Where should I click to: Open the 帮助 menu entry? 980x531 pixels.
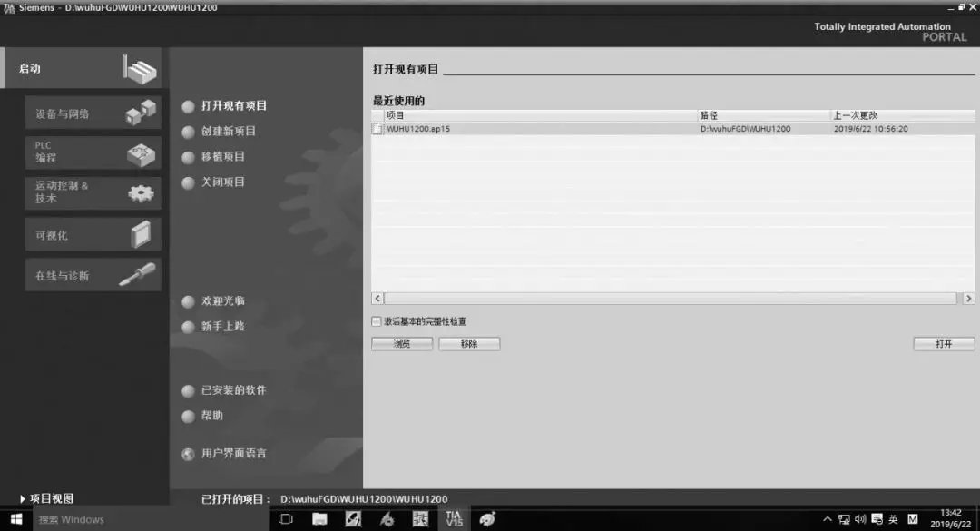(211, 416)
